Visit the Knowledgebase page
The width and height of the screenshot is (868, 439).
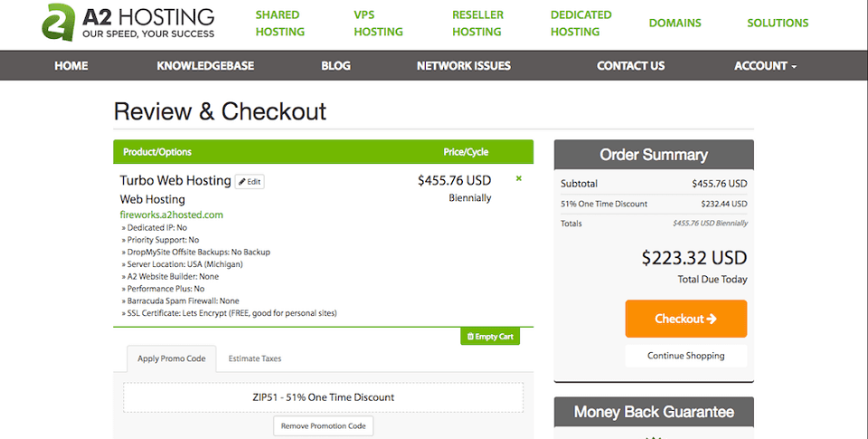pos(205,66)
